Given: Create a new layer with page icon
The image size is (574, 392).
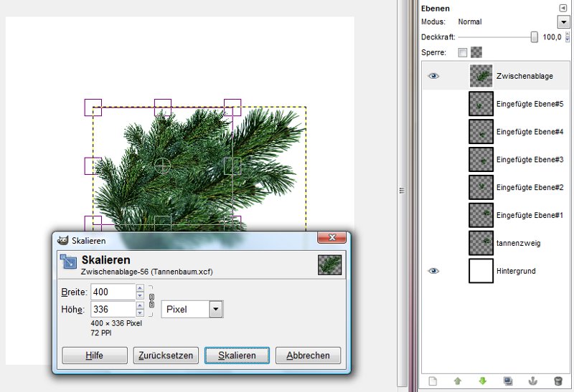Looking at the screenshot, I should point(432,381).
